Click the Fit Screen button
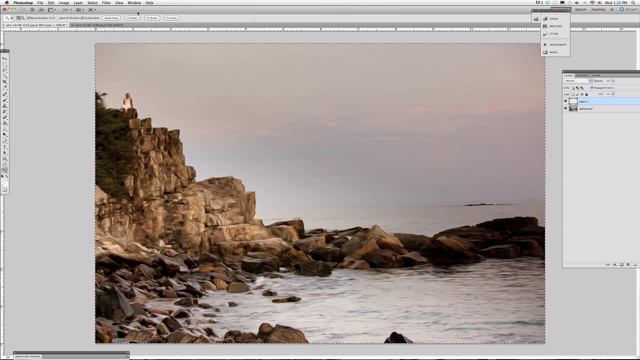The width and height of the screenshot is (640, 360). 132,18
